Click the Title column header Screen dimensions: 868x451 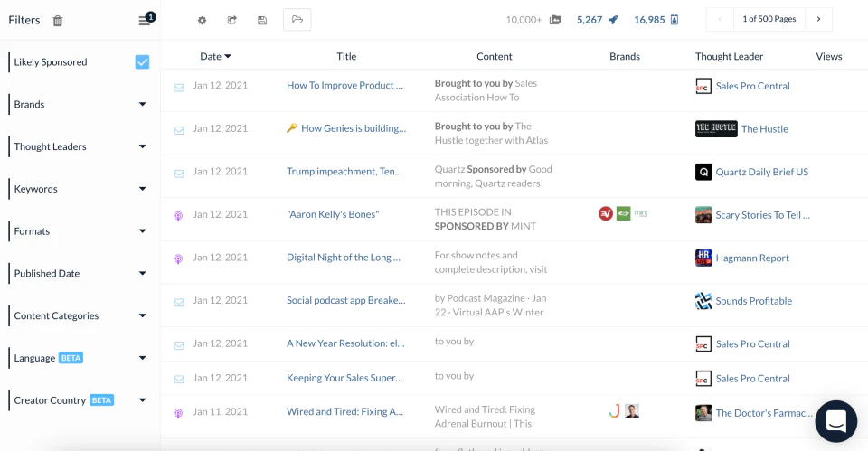tap(346, 56)
